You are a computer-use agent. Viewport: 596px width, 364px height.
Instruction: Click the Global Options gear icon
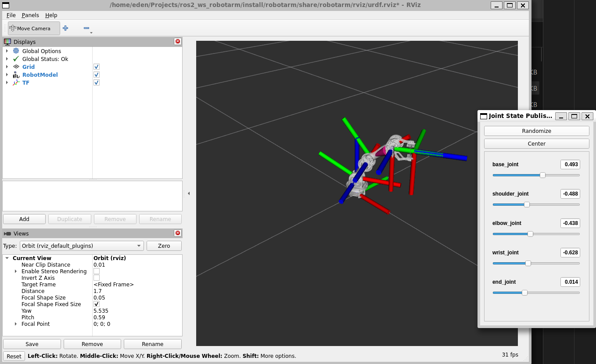pos(16,51)
